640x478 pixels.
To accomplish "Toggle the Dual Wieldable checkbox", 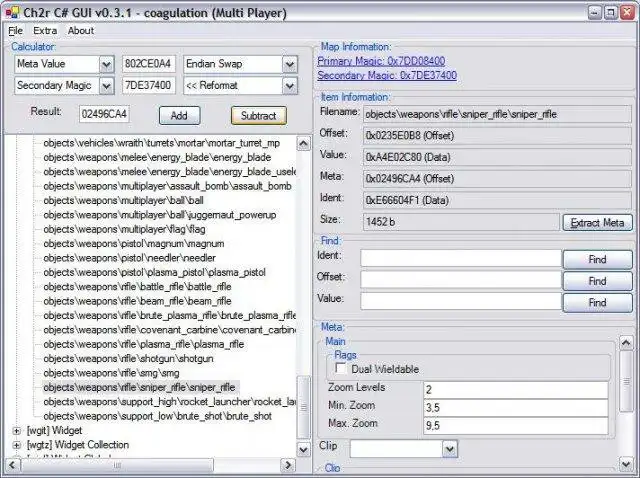I will (x=340, y=368).
